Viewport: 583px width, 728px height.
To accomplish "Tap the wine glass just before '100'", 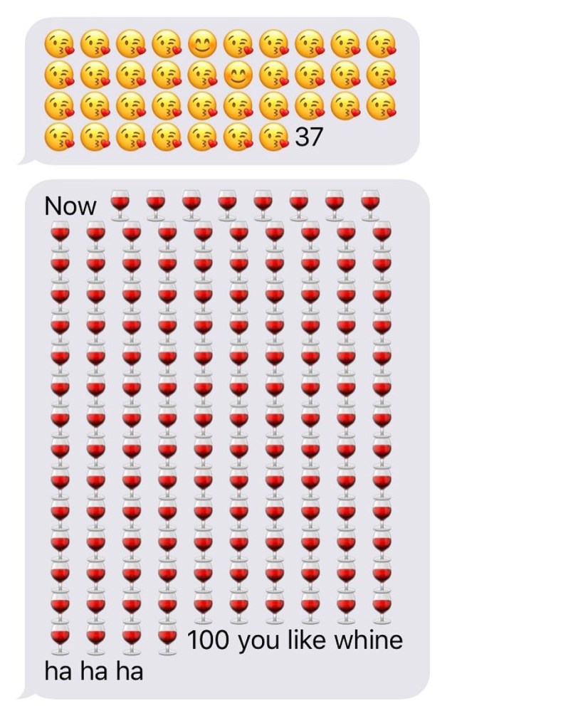I will (x=167, y=639).
